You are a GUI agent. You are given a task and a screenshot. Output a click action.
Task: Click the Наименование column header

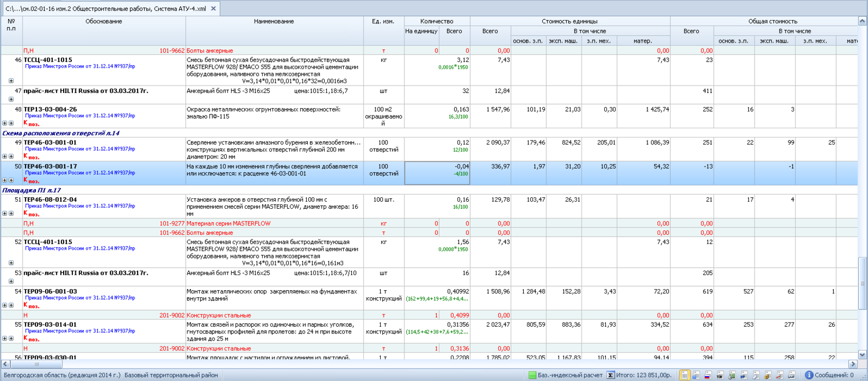coord(274,21)
